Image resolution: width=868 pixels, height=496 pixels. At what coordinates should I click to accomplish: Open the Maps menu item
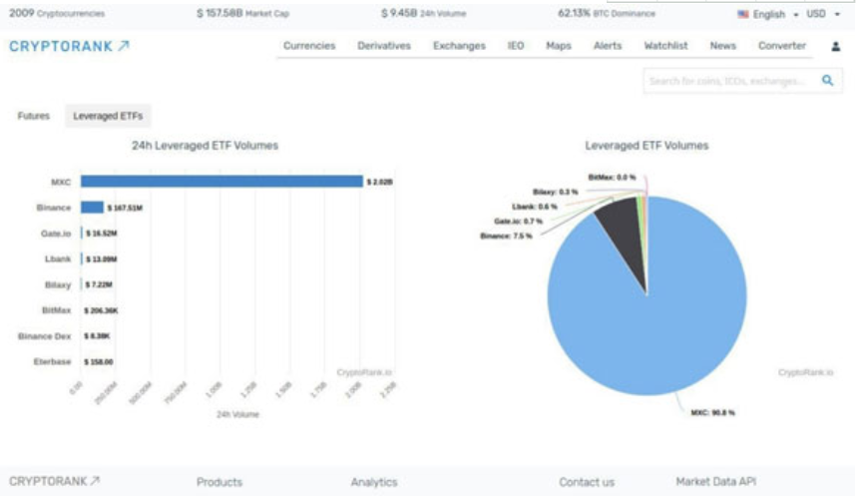[558, 45]
